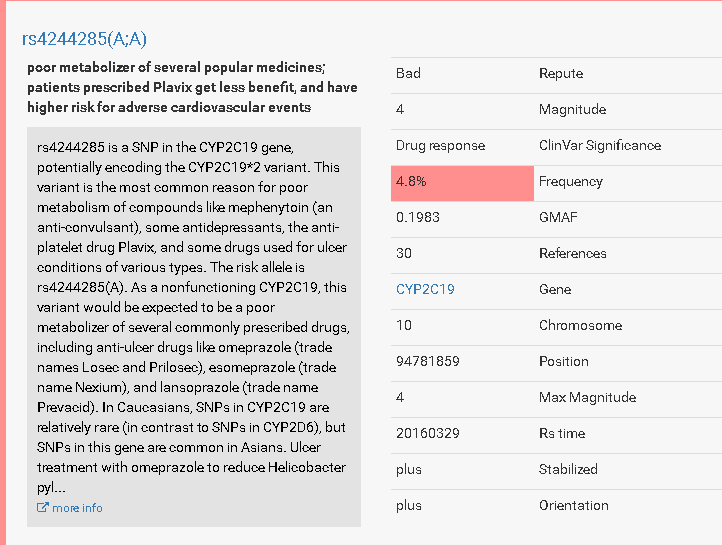Select the Frequency row label
722x545 pixels.
point(570,181)
